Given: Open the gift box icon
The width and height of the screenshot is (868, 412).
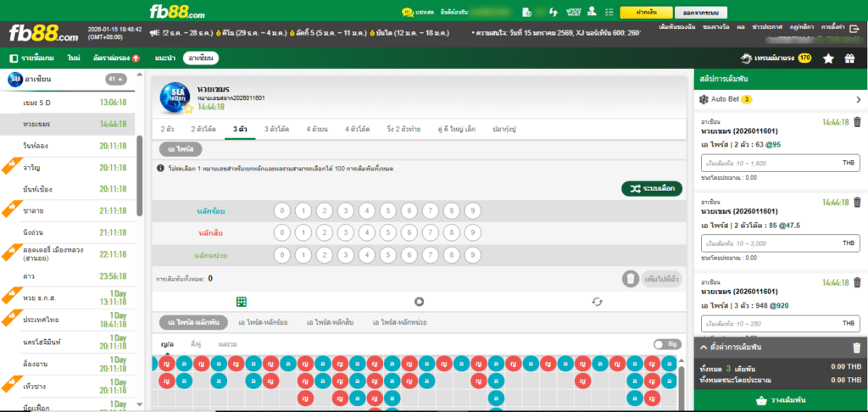Looking at the screenshot, I should click(x=849, y=58).
